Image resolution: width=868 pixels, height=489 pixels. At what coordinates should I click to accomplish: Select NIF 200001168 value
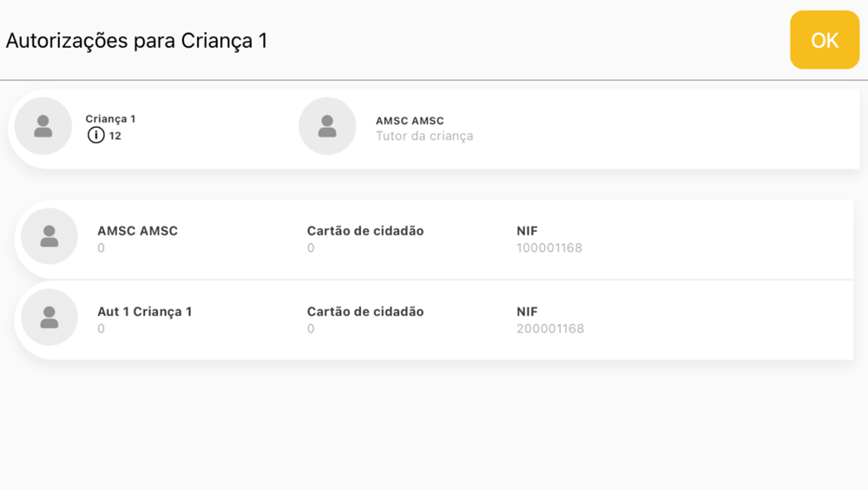point(550,329)
